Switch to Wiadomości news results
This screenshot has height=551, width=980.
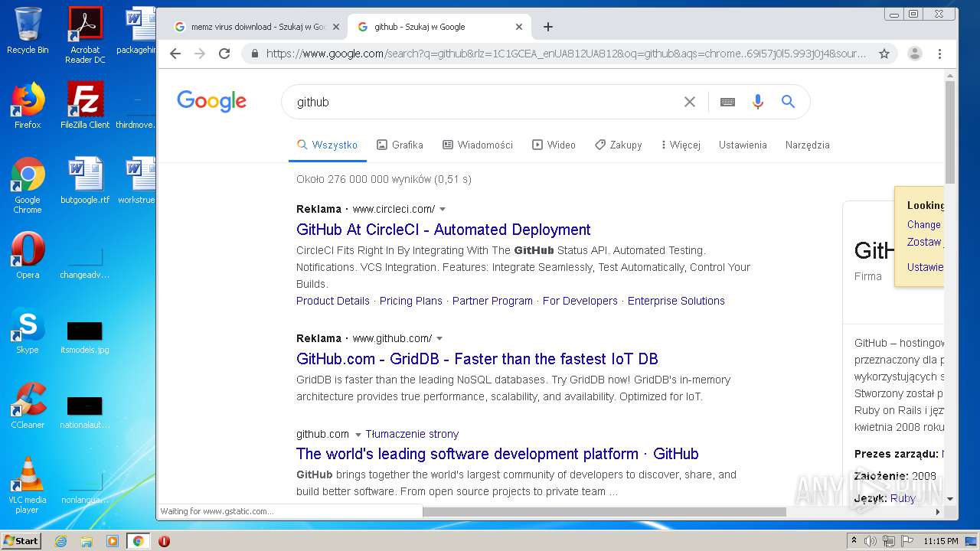478,145
